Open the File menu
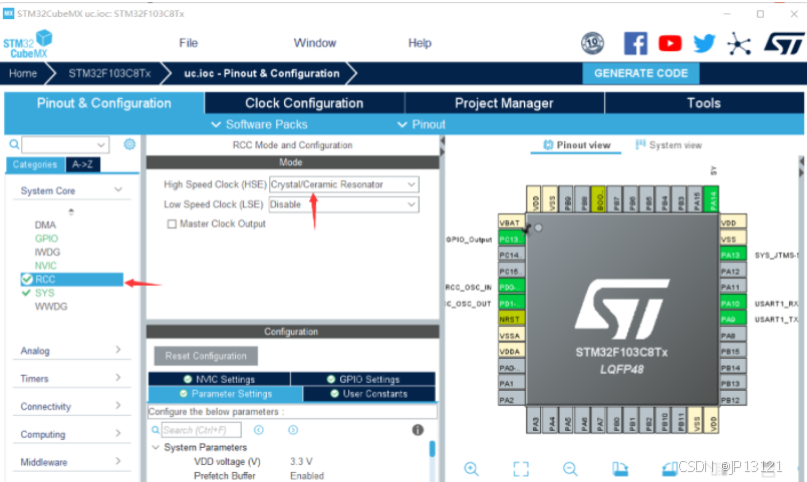Image resolution: width=807 pixels, height=482 pixels. click(x=188, y=43)
